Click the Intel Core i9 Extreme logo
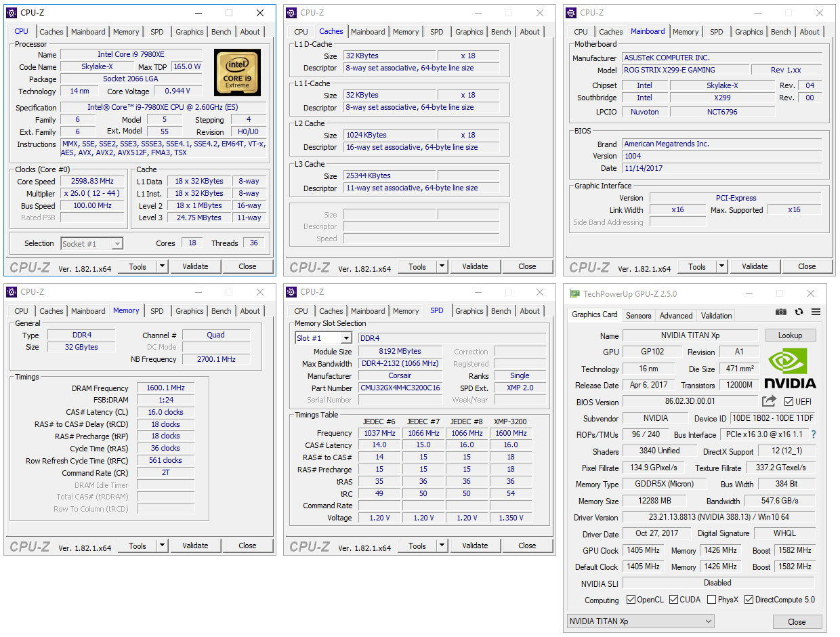Image resolution: width=840 pixels, height=637 pixels. [x=237, y=73]
